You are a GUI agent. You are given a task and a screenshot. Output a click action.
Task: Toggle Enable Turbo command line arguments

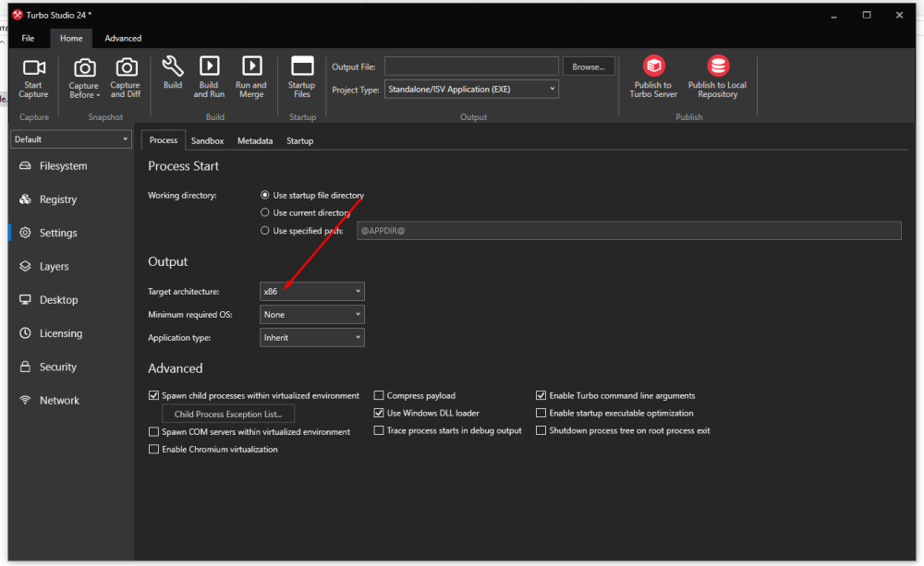(x=541, y=396)
